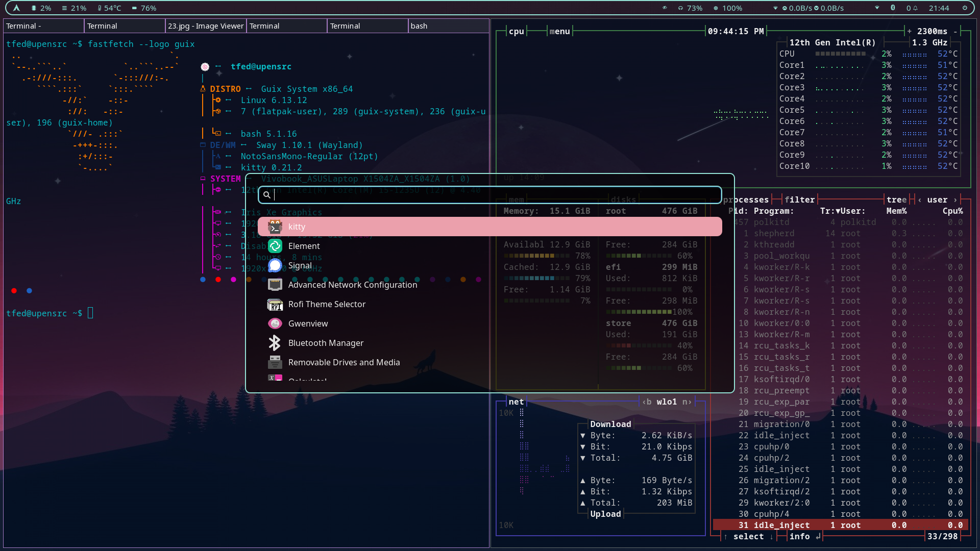980x551 pixels.
Task: Click previous sort arrow left of user
Action: tap(919, 199)
